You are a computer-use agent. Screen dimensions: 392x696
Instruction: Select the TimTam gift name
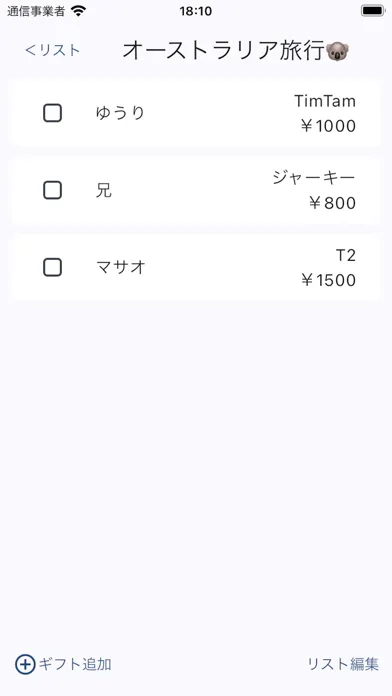coord(325,101)
